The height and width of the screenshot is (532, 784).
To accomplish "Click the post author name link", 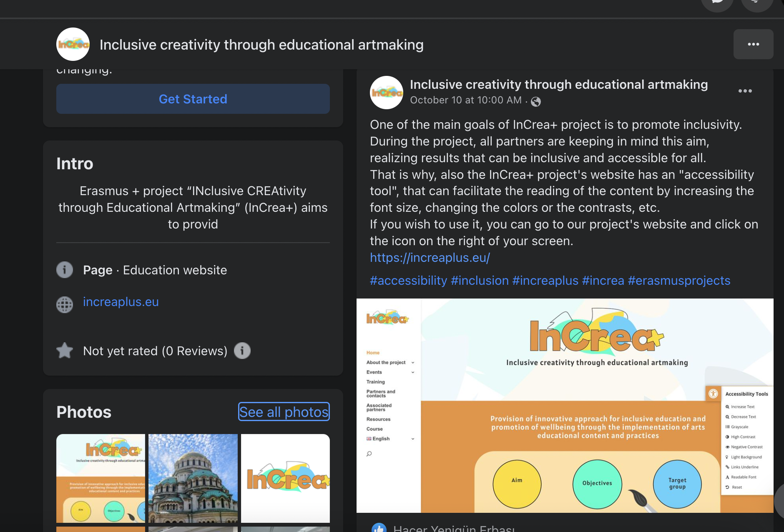I will [x=559, y=85].
